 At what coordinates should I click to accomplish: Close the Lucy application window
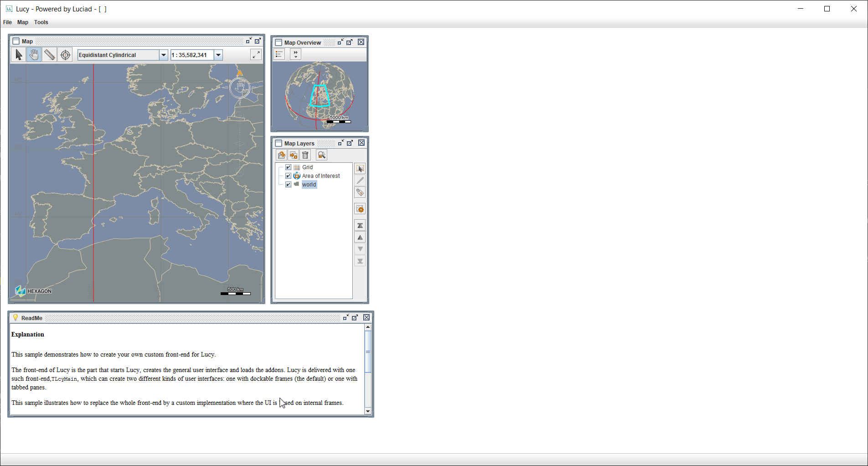pos(854,9)
